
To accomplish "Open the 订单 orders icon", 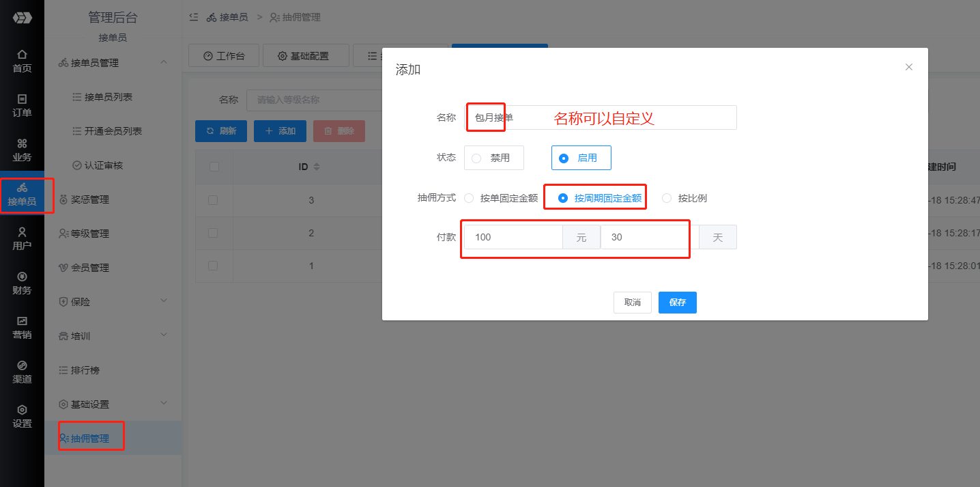I will tap(22, 105).
